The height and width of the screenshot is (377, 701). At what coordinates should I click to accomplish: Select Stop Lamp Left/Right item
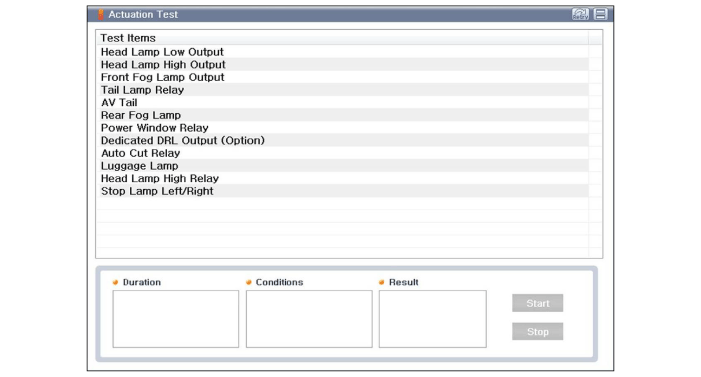[342, 191]
